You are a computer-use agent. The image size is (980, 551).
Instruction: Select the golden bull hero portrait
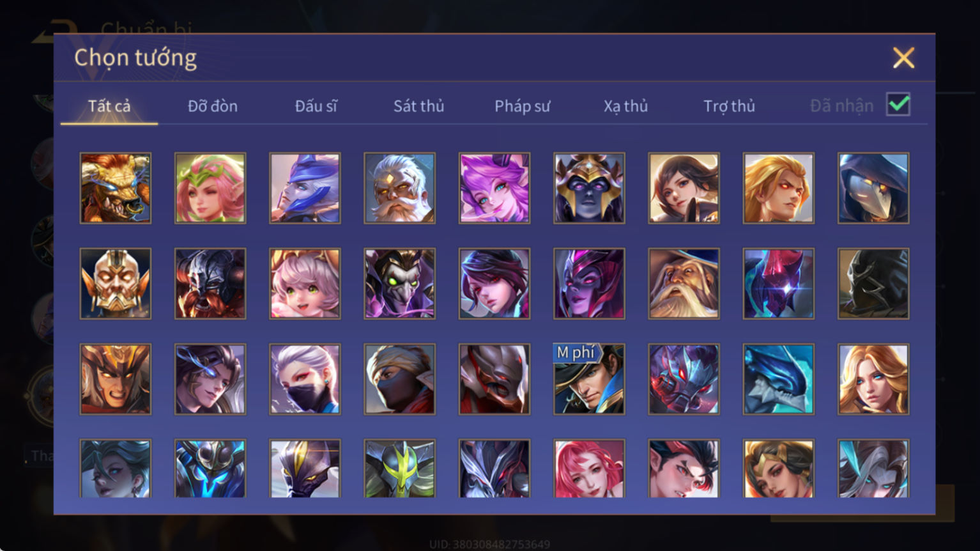[116, 188]
